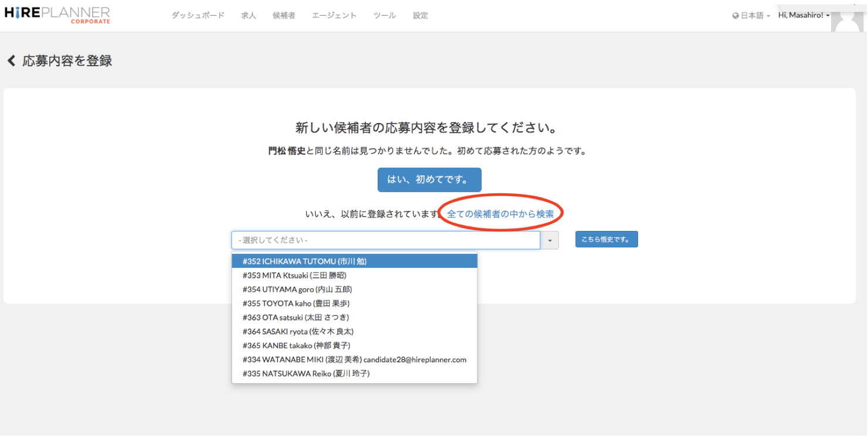Viewport: 868px width, 436px height.
Task: Click the HirePlanner Corporate logo
Action: coord(57,15)
